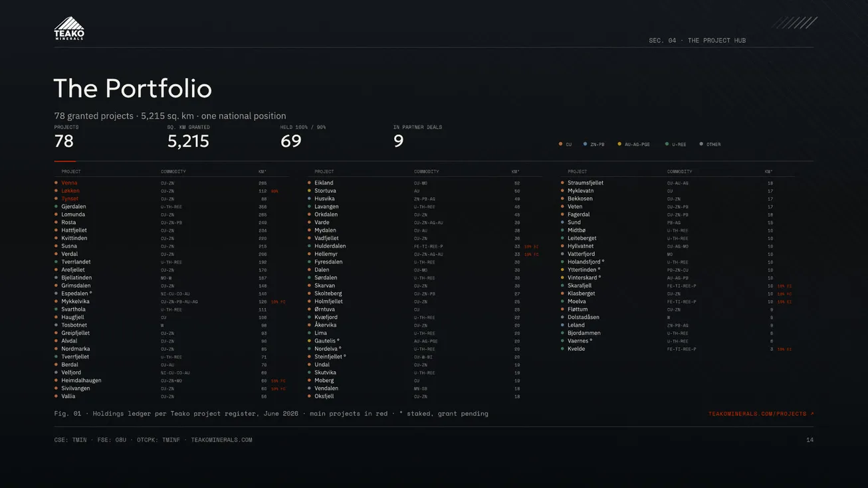Image resolution: width=868 pixels, height=488 pixels.
Task: Click the Rosta project name
Action: 68,222
